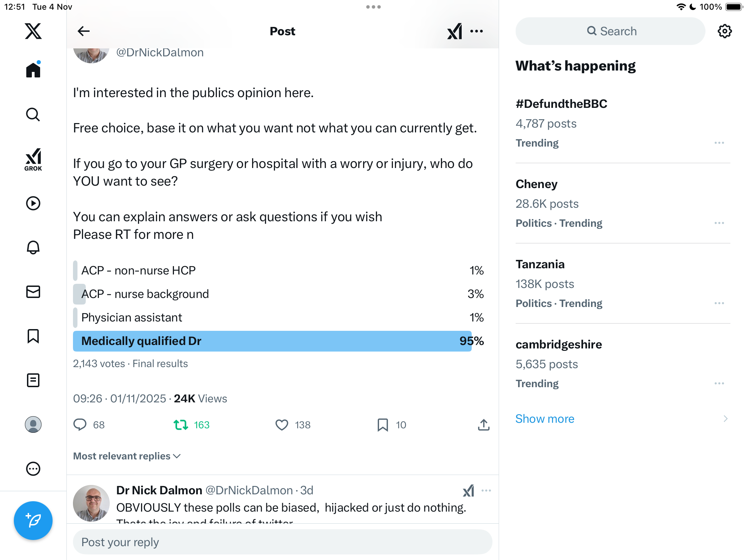The width and height of the screenshot is (747, 560).
Task: Open post options three-dot menu in header
Action: coord(477,31)
